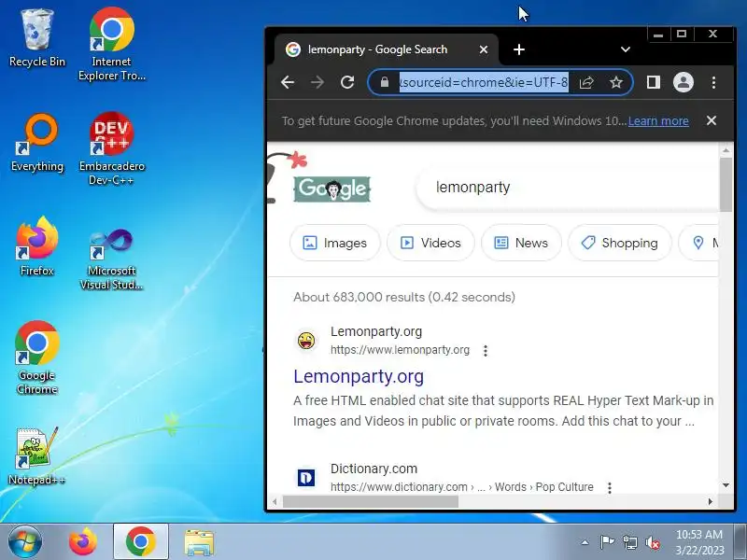Viewport: 747px width, 560px height.
Task: Open Microsoft Visual Studio desktop shortcut
Action: click(111, 259)
